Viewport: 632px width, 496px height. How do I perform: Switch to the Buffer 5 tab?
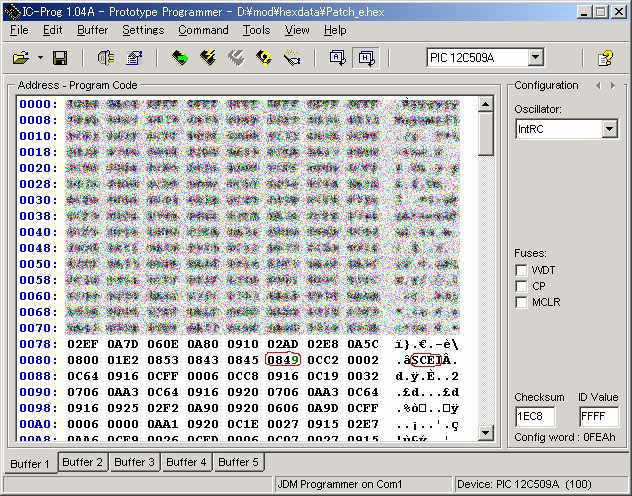(x=238, y=462)
